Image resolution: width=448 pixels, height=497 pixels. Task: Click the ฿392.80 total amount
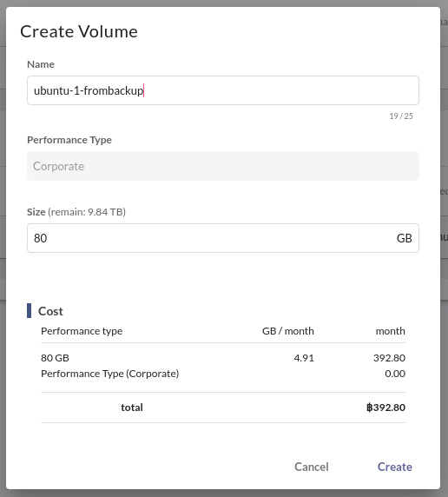385,408
